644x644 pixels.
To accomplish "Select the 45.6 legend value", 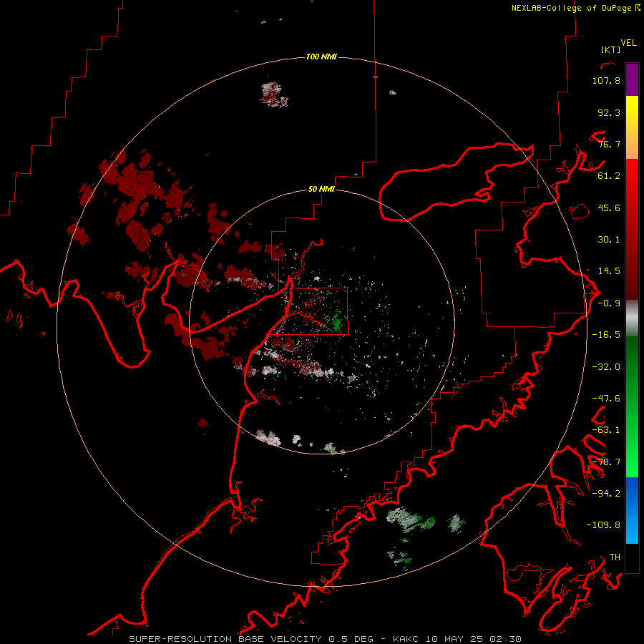I will click(609, 208).
